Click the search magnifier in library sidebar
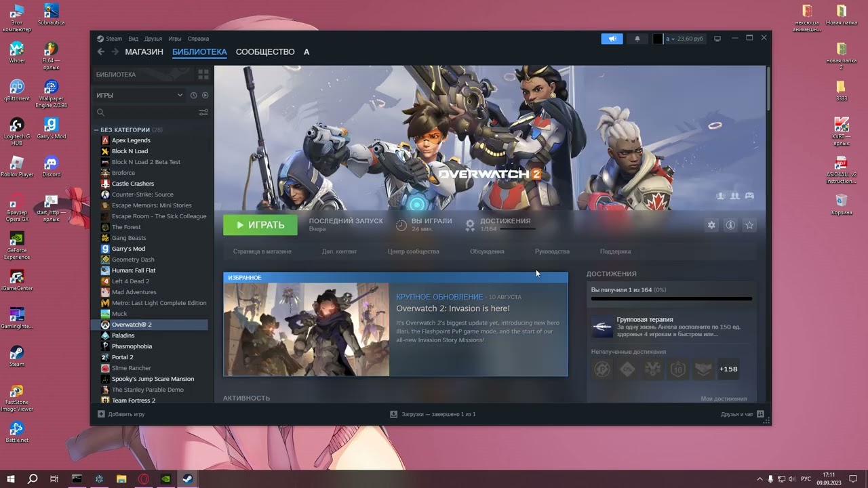Image resolution: width=868 pixels, height=488 pixels. pyautogui.click(x=100, y=113)
